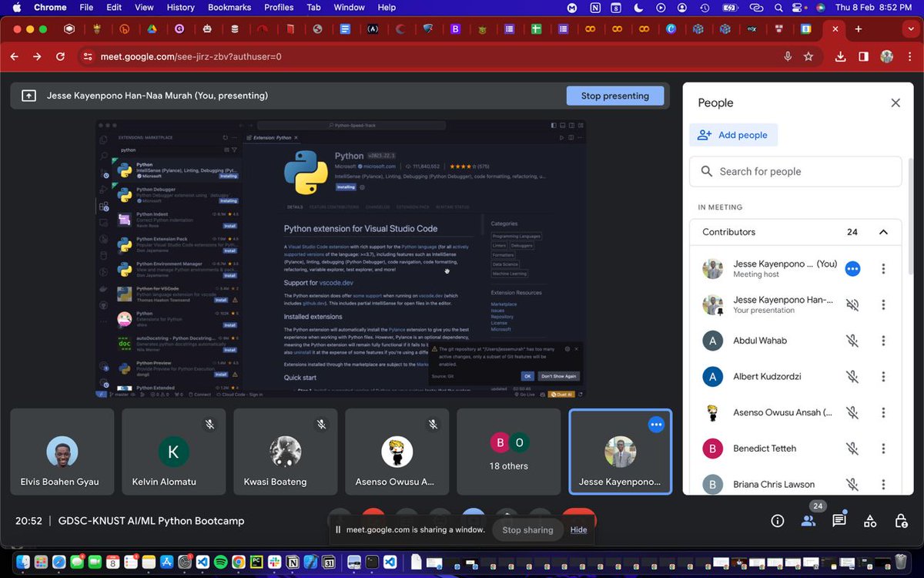
Task: Open Spotlight search in macOS menu bar
Action: [778, 7]
